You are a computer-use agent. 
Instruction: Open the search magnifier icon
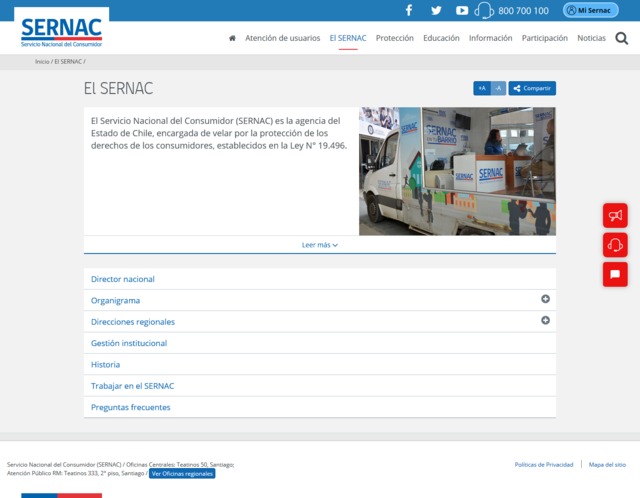(622, 39)
